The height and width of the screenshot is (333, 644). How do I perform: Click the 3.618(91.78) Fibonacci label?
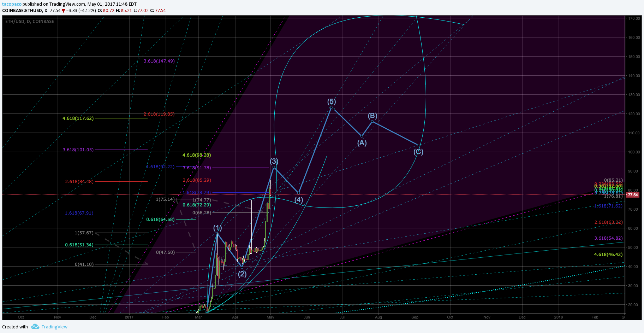point(197,168)
